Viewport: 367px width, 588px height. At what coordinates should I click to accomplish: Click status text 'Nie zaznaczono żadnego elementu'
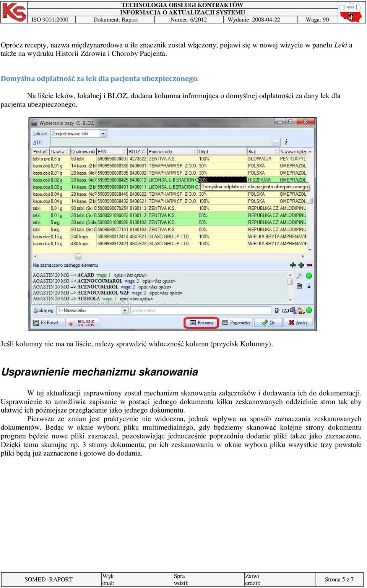tap(65, 265)
